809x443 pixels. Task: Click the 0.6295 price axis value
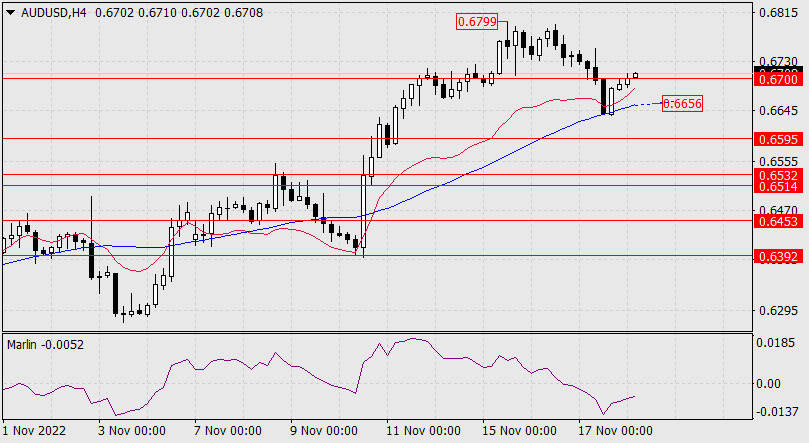click(775, 310)
